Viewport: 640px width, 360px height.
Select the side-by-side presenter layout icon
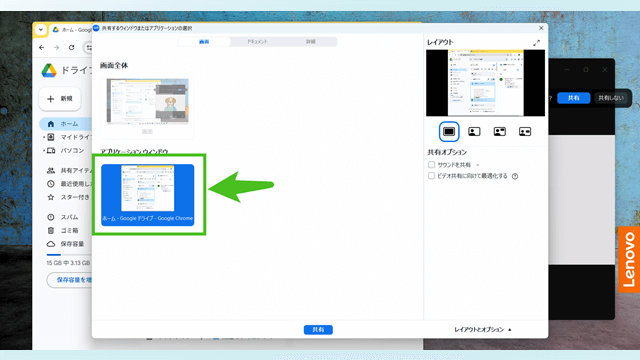tap(525, 131)
